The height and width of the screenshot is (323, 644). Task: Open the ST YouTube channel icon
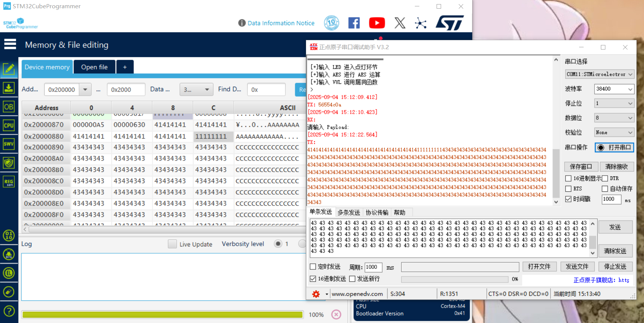click(377, 23)
